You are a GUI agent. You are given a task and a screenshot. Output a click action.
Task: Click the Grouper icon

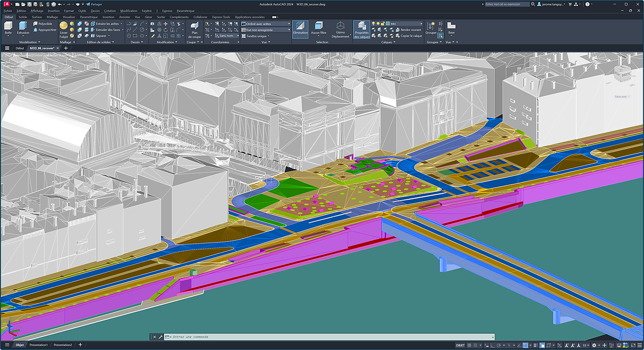(x=431, y=27)
